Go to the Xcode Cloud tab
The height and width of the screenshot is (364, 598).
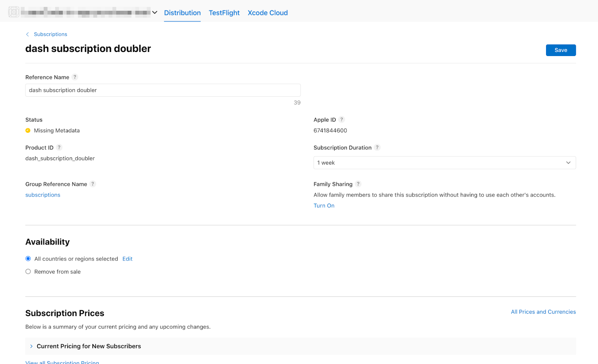(268, 13)
